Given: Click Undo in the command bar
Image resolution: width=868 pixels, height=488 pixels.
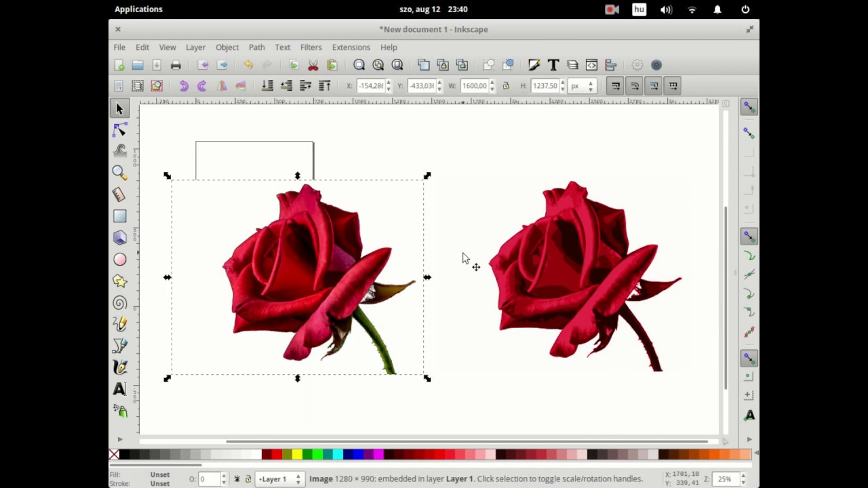Looking at the screenshot, I should pyautogui.click(x=248, y=64).
